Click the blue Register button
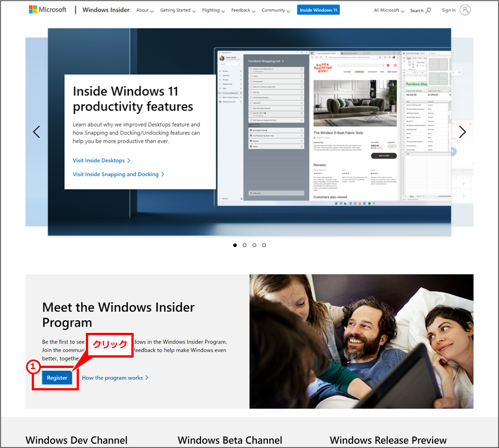 (57, 378)
